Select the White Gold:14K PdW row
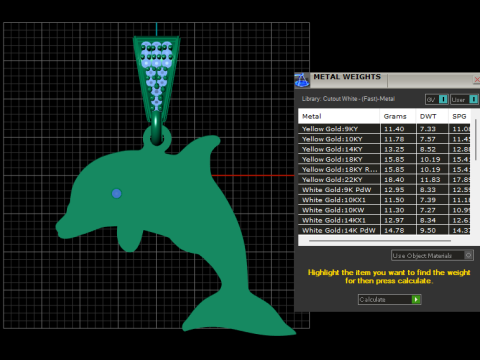Screen dimensions: 480x360 tap(384, 230)
